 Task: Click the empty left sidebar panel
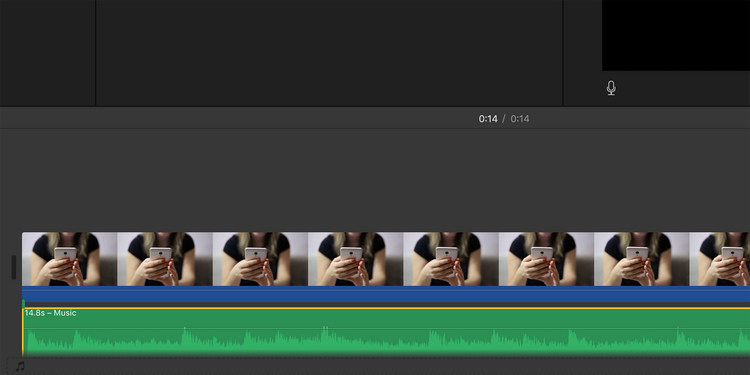click(x=47, y=53)
